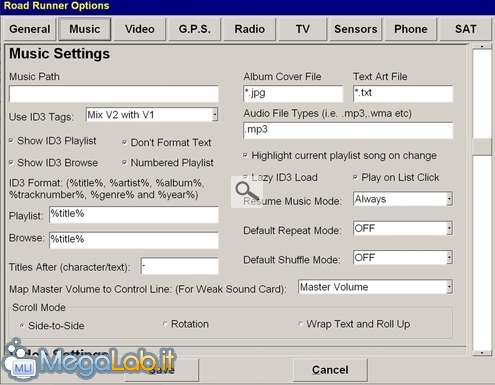Image resolution: width=495 pixels, height=385 pixels.
Task: Click the Titles After character field
Action: [180, 266]
